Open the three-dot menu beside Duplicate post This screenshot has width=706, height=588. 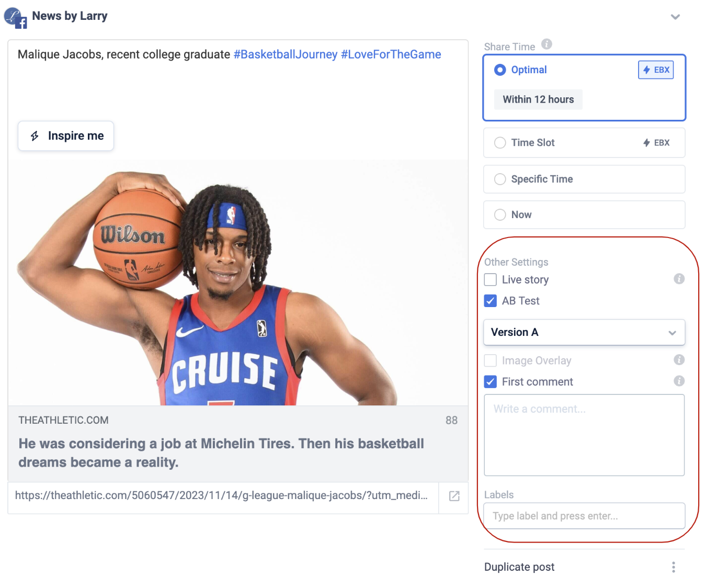[x=673, y=567]
